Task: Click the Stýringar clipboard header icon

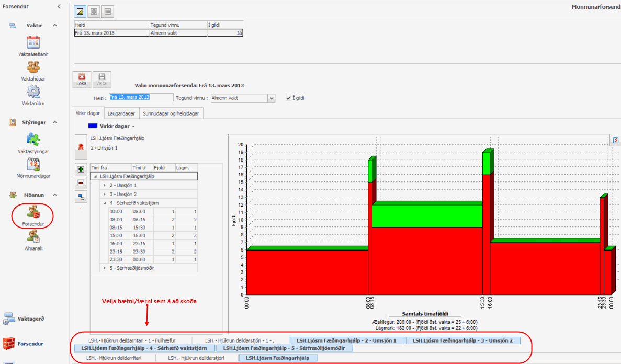Action: point(13,122)
